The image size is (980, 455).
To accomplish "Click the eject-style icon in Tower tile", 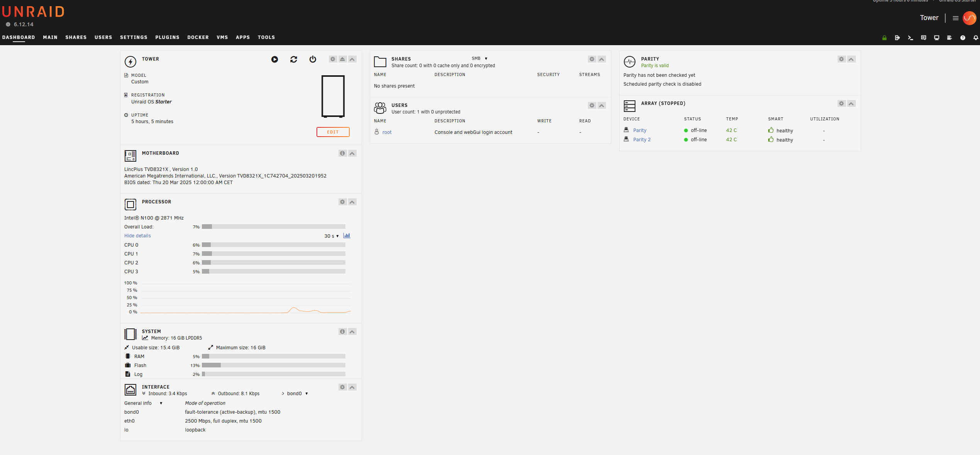I will click(342, 59).
